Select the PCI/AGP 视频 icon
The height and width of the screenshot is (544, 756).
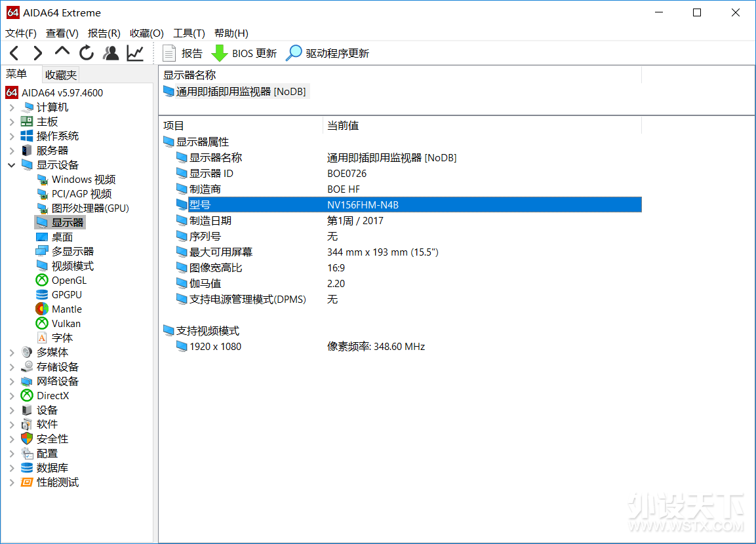click(x=43, y=194)
